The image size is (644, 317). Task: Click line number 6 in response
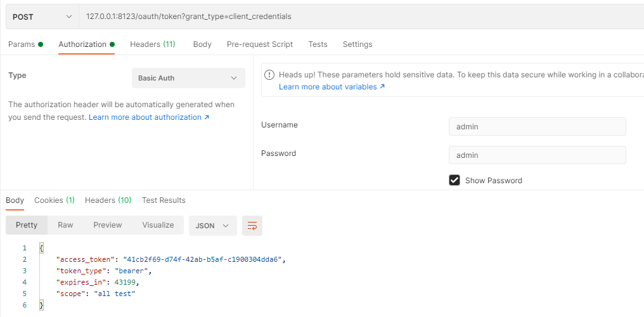click(x=24, y=306)
